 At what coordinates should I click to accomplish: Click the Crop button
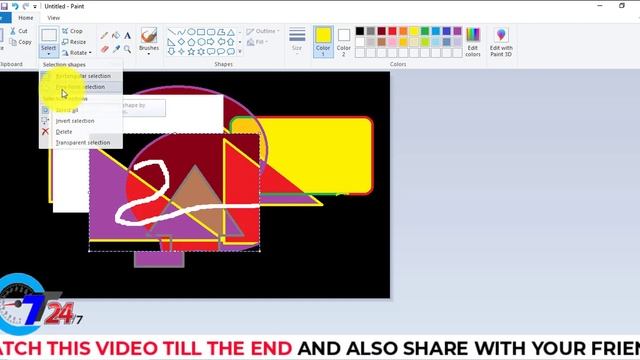point(72,31)
